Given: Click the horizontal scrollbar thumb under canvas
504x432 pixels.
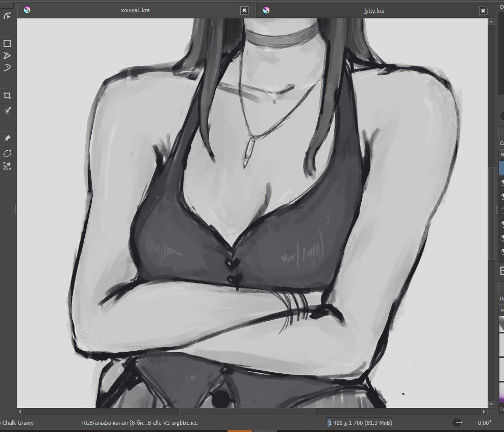Looking at the screenshot, I should coord(247,412).
